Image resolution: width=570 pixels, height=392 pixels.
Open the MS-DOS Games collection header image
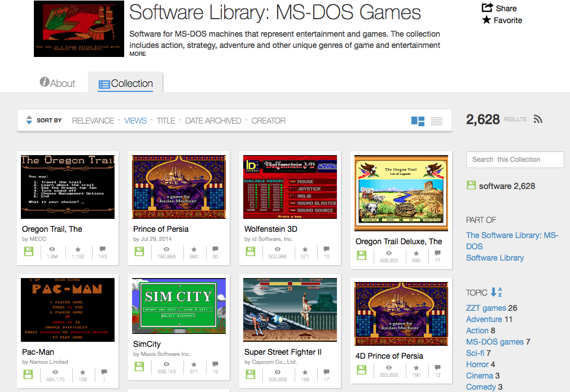(x=79, y=29)
